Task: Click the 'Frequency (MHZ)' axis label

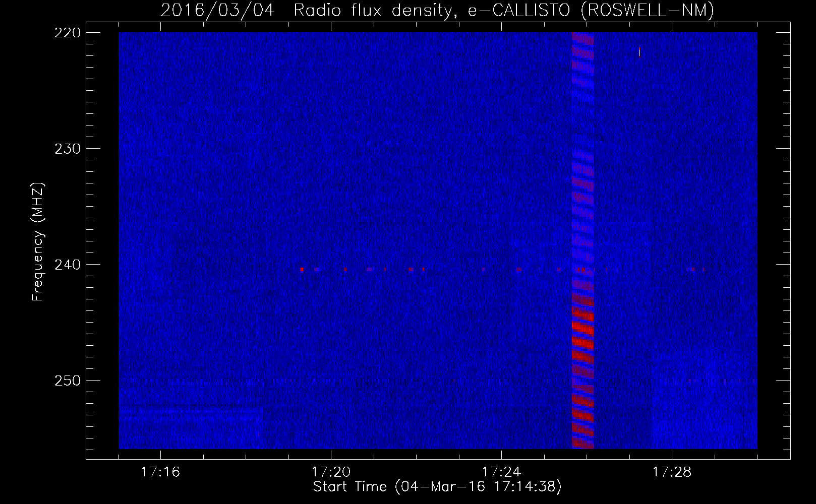Action: tap(38, 242)
